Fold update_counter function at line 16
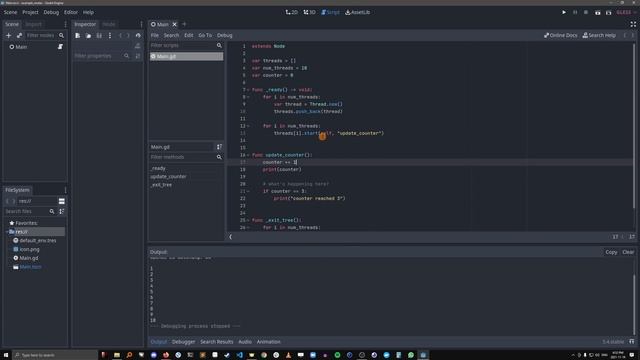The height and width of the screenshot is (360, 640). (x=248, y=155)
